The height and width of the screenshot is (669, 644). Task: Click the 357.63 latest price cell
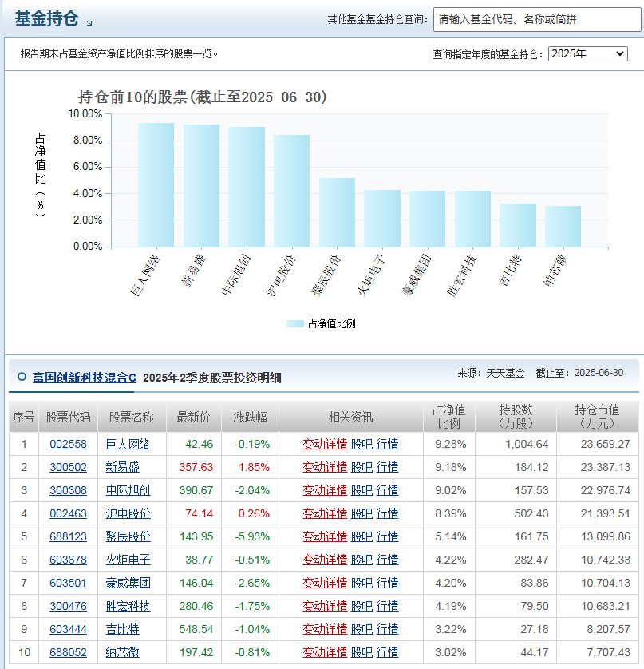point(196,467)
